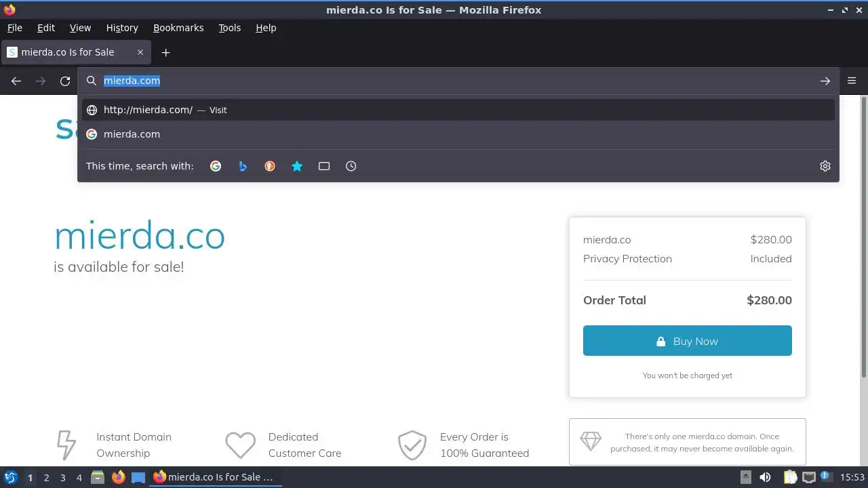Click the heart Dedicated Customer Care icon
The height and width of the screenshot is (488, 868).
(x=240, y=445)
